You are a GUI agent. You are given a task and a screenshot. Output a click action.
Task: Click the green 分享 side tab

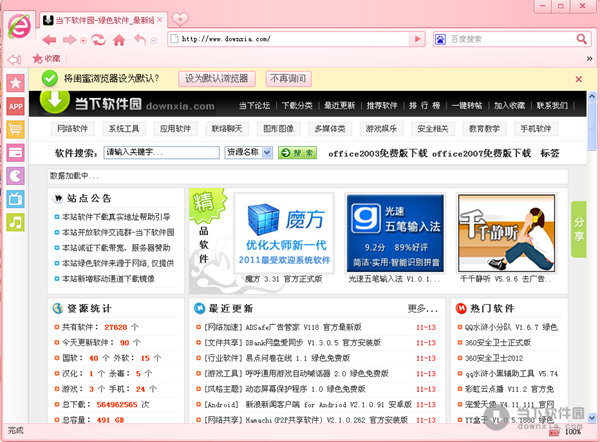[579, 229]
